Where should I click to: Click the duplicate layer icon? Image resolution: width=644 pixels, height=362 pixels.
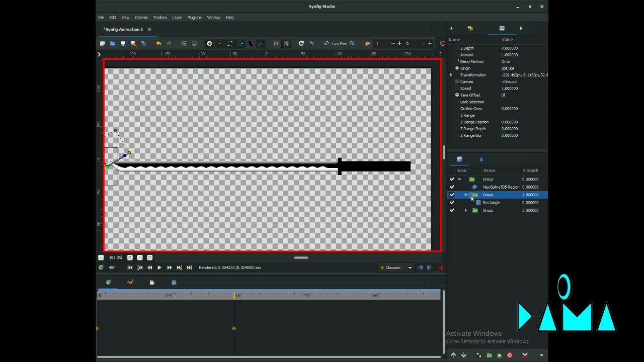[x=478, y=355]
